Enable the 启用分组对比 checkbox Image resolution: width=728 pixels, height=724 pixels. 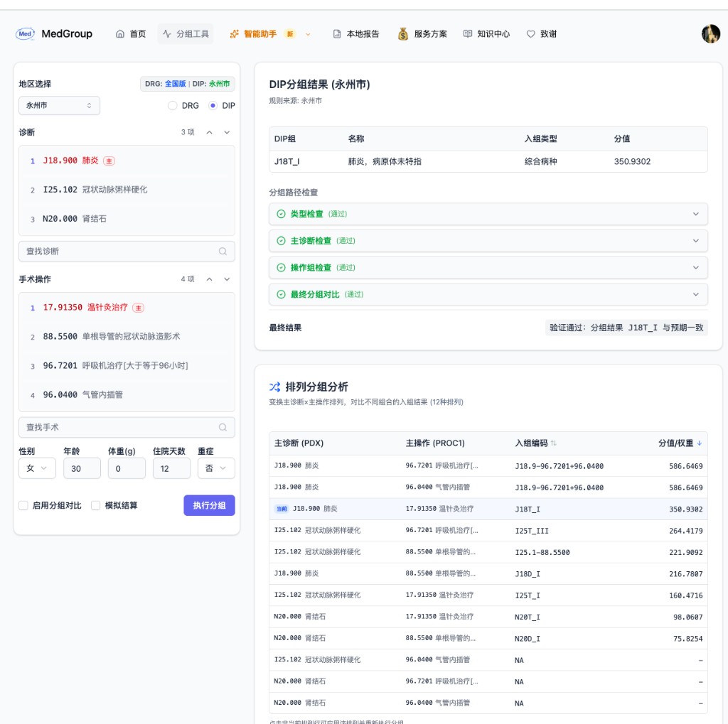[21, 504]
